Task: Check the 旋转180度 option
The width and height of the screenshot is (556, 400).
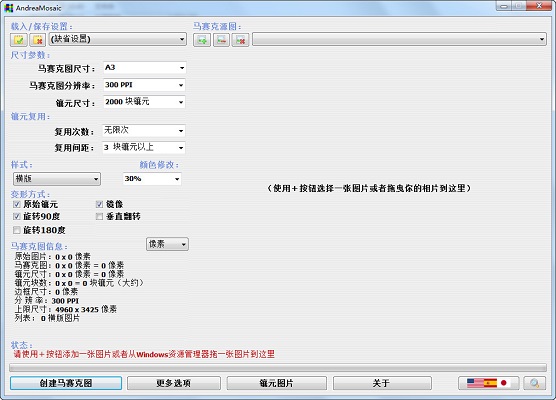Action: [x=16, y=230]
